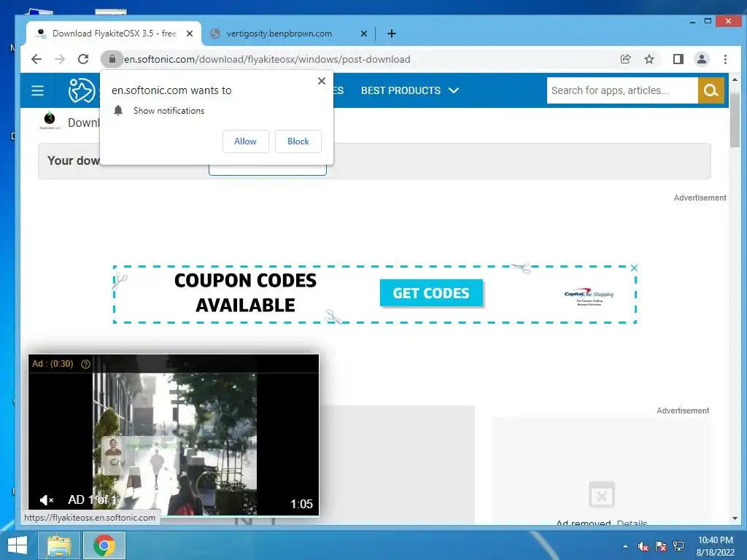Close the coupon codes ad
The width and height of the screenshot is (747, 560).
point(634,268)
